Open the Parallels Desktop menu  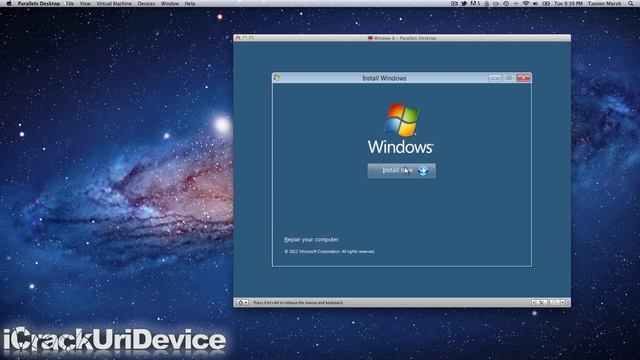(x=39, y=3)
